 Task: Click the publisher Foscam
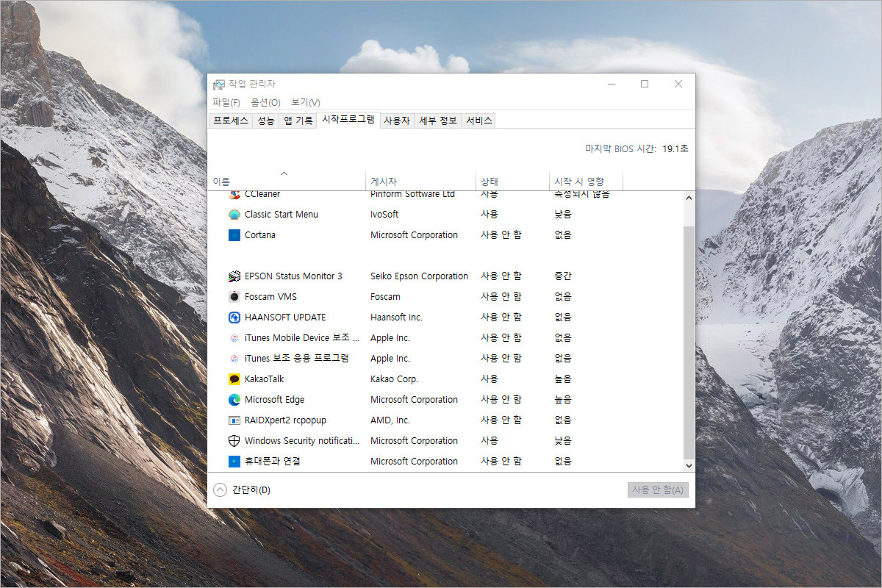click(385, 297)
